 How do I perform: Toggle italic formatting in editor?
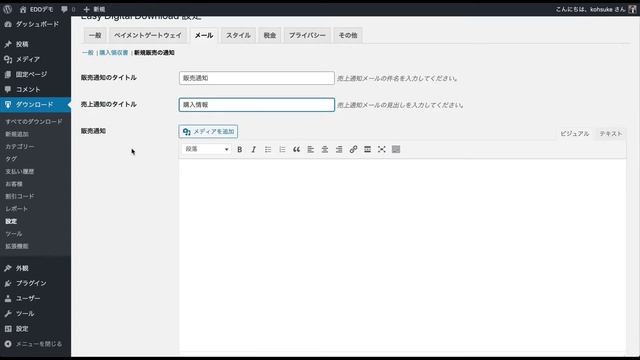[x=253, y=149]
